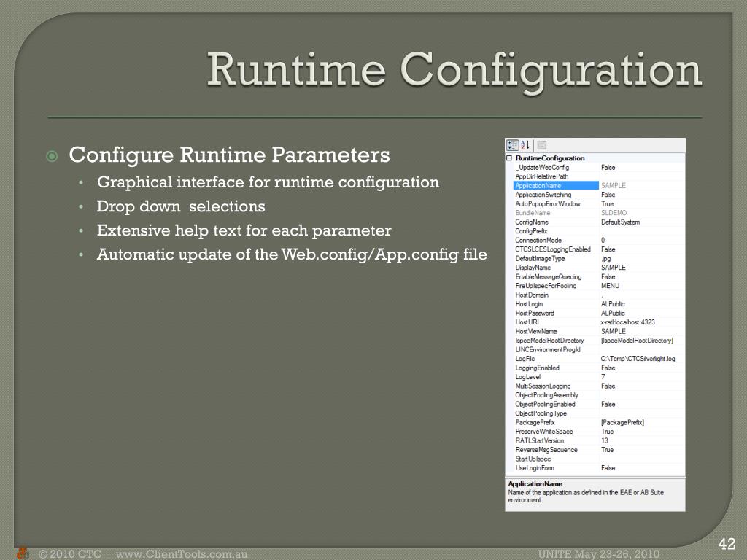This screenshot has width=747, height=560.
Task: Click the DefaultSystem value
Action: (620, 222)
